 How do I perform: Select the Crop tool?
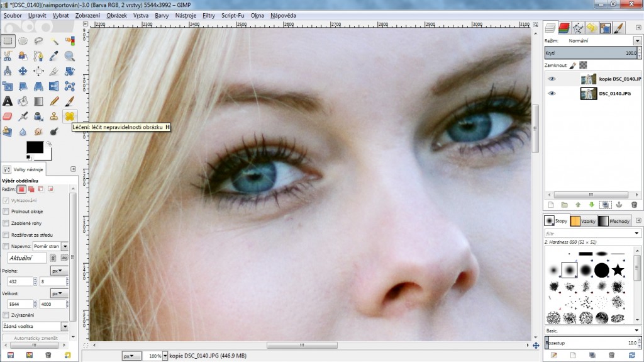point(54,71)
